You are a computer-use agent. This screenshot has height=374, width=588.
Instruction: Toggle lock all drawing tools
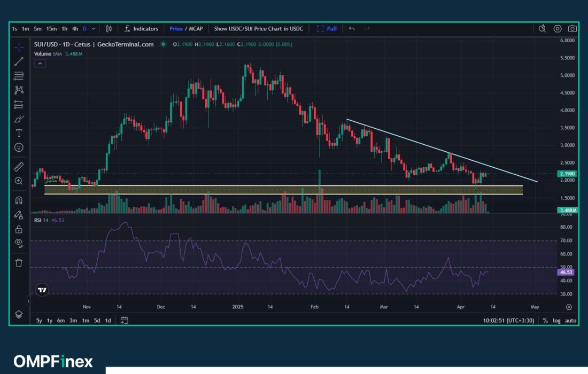(x=19, y=229)
